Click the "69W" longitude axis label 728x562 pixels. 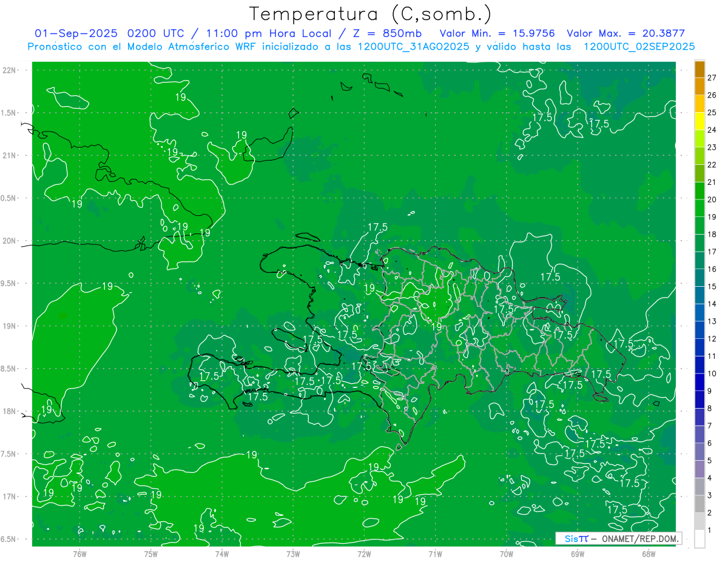click(x=577, y=554)
